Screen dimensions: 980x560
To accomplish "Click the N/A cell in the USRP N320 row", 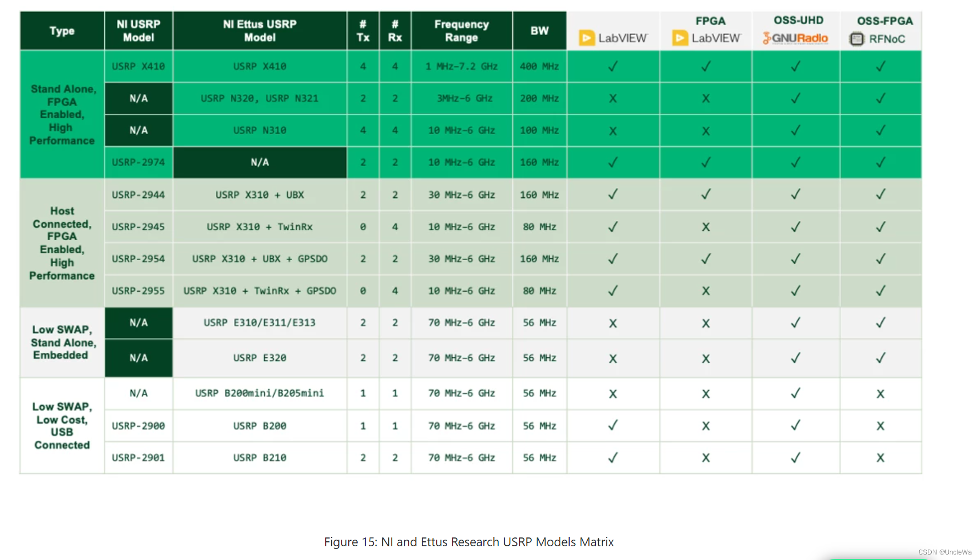I will click(x=138, y=98).
